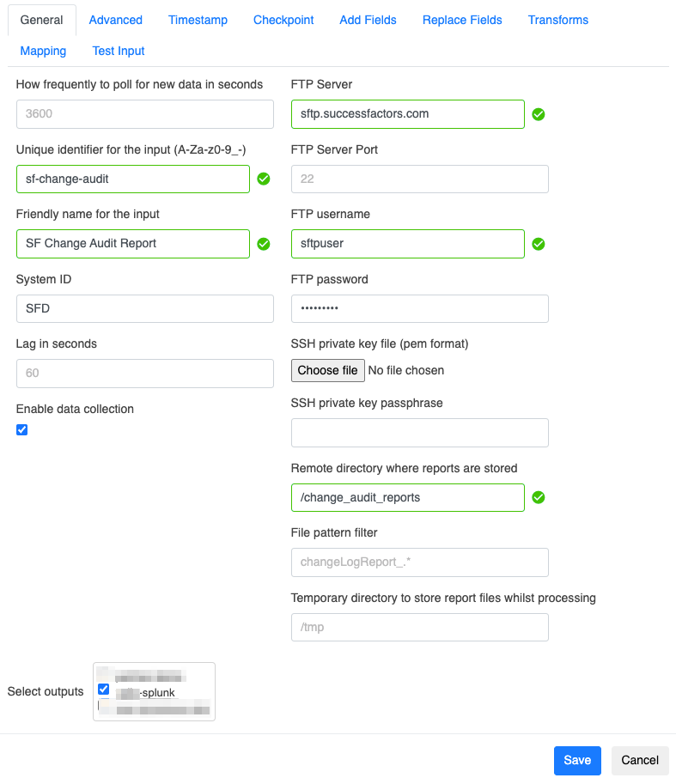Image resolution: width=676 pixels, height=784 pixels.
Task: Click the FTP password field
Action: coord(419,308)
